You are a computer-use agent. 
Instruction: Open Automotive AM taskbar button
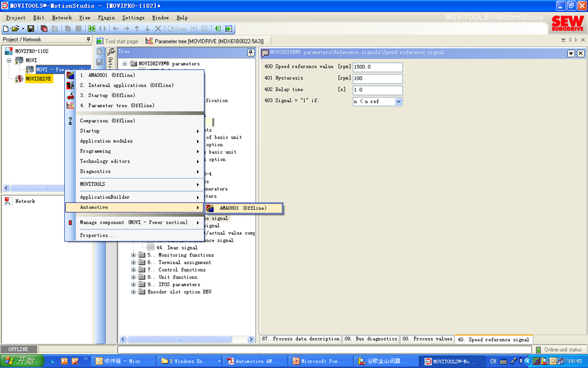coord(255,361)
